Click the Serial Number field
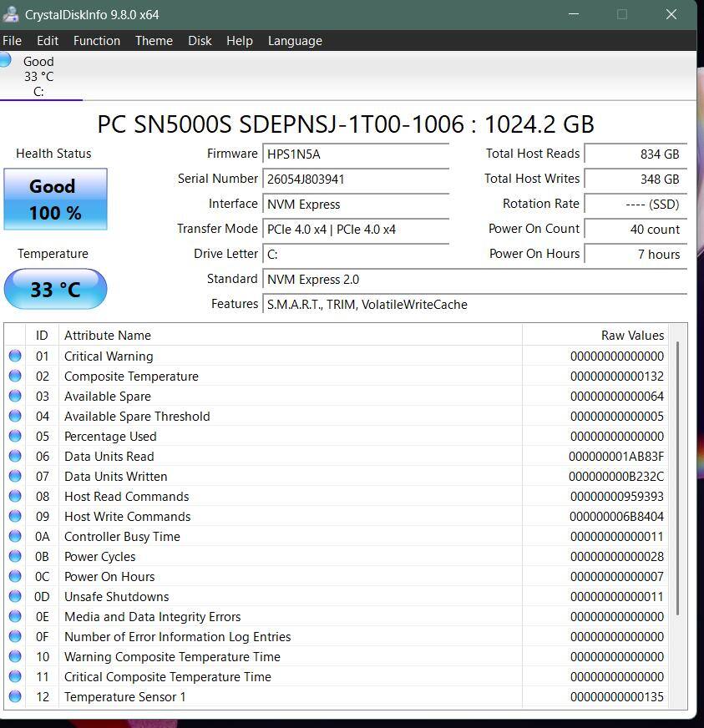 point(356,179)
